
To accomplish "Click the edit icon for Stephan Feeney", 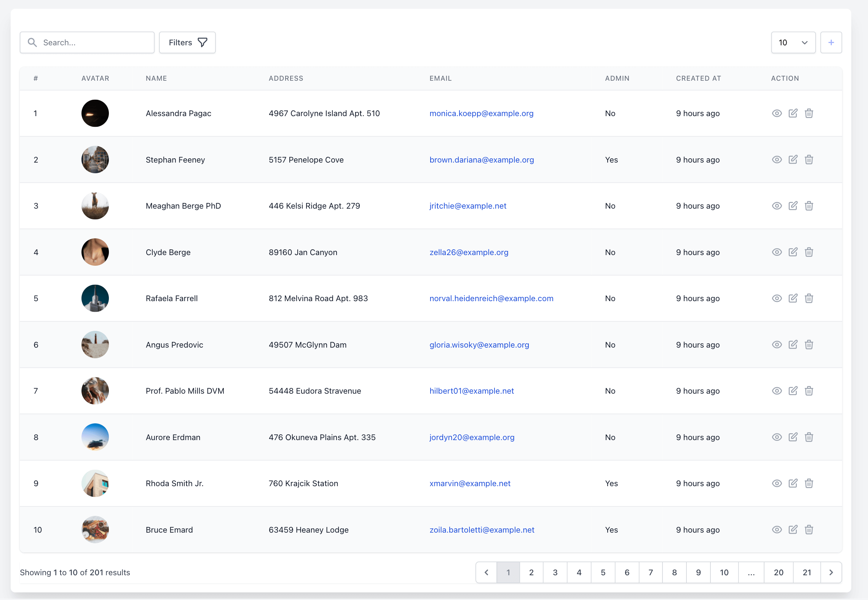I will pos(793,160).
